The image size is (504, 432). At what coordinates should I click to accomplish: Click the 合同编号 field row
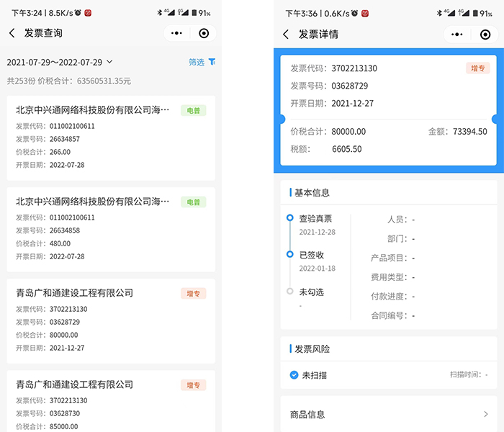tap(393, 315)
